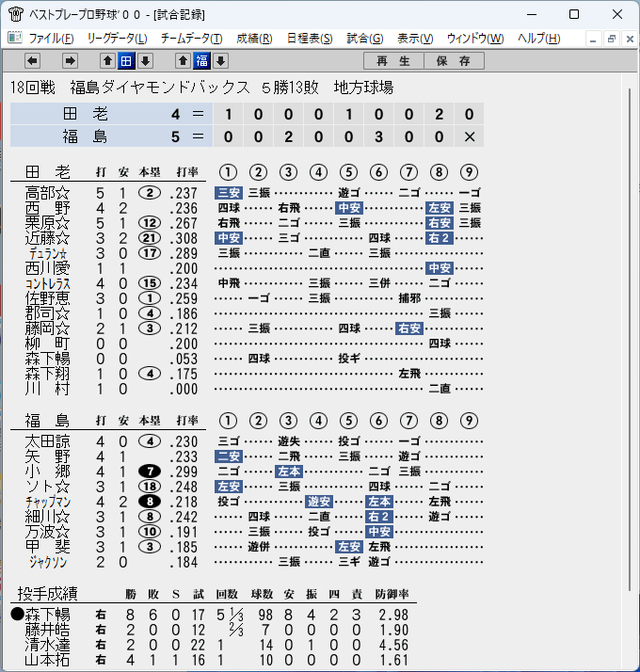Screen dimensions: 640x672
Task: Select the blue 福 team icon
Action: (x=202, y=61)
